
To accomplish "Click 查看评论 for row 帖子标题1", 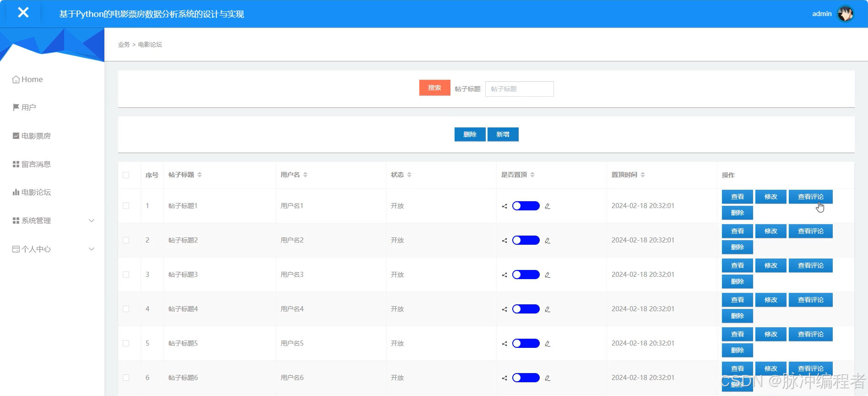I will 810,197.
